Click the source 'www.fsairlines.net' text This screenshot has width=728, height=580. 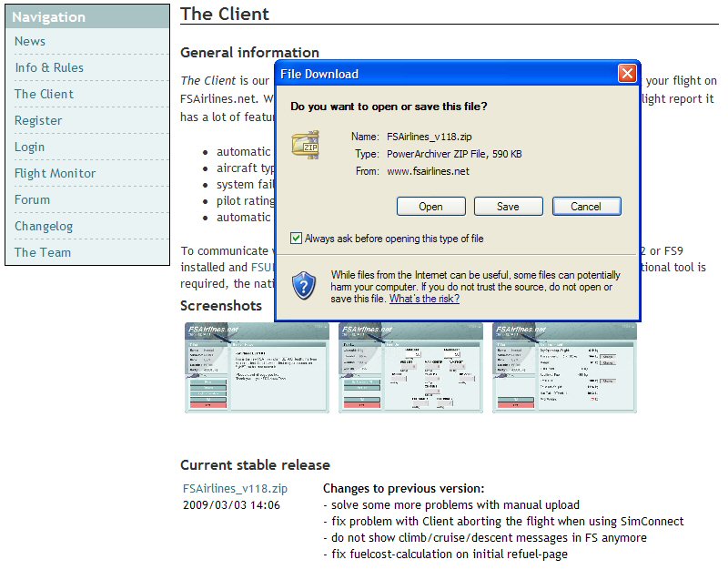428,171
